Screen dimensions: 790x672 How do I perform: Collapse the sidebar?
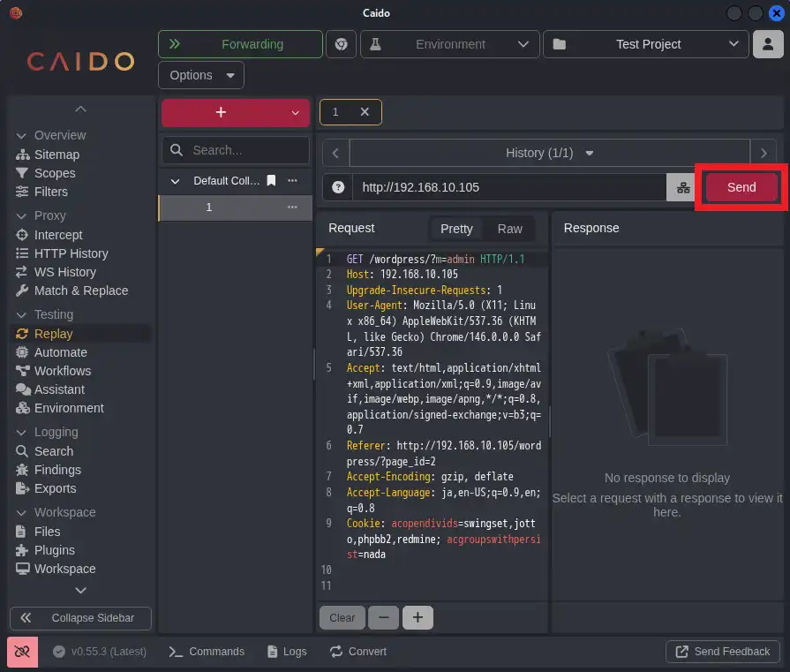[x=80, y=618]
